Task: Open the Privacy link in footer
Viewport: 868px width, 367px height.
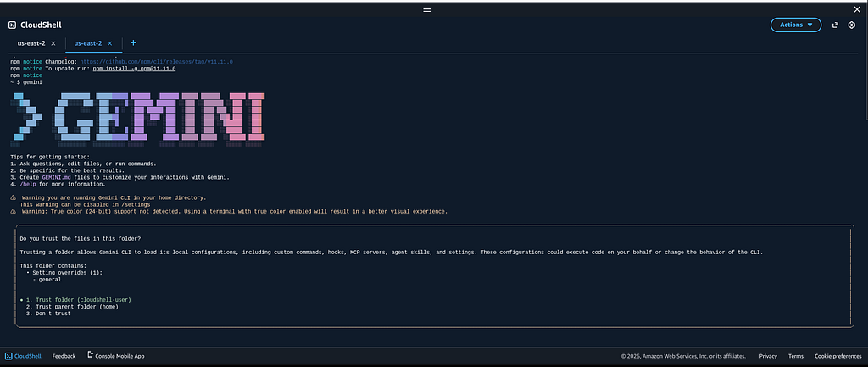Action: click(768, 356)
